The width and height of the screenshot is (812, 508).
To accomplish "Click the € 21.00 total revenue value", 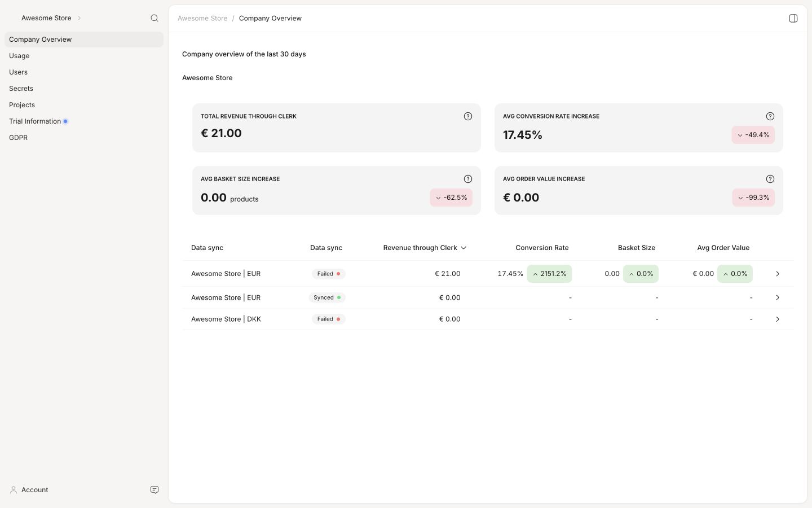I will (x=221, y=133).
